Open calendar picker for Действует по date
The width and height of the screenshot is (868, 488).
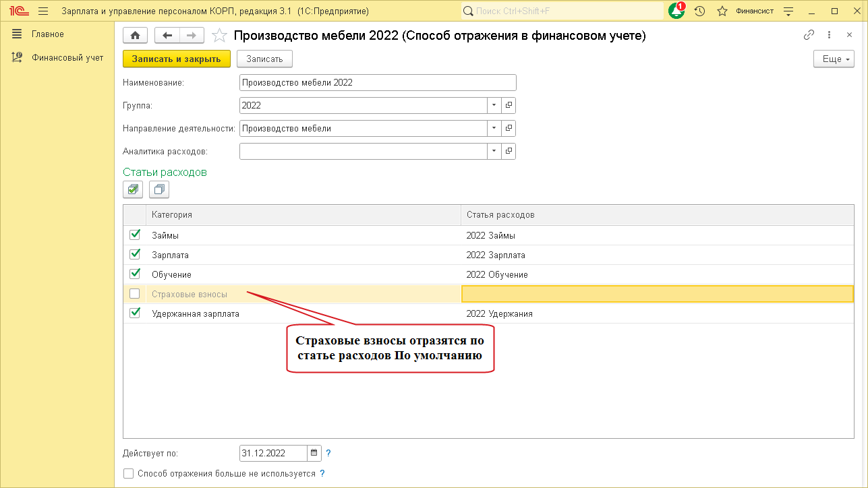(314, 453)
